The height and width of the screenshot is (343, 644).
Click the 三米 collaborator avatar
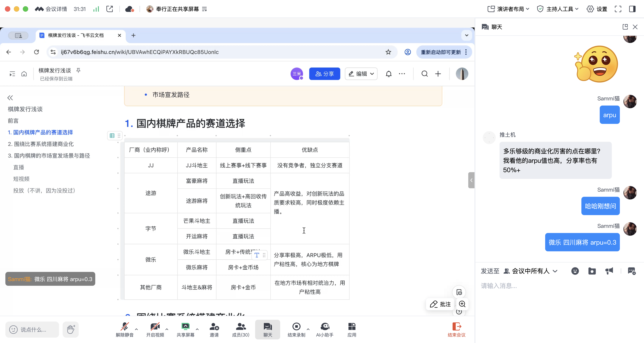pyautogui.click(x=297, y=74)
